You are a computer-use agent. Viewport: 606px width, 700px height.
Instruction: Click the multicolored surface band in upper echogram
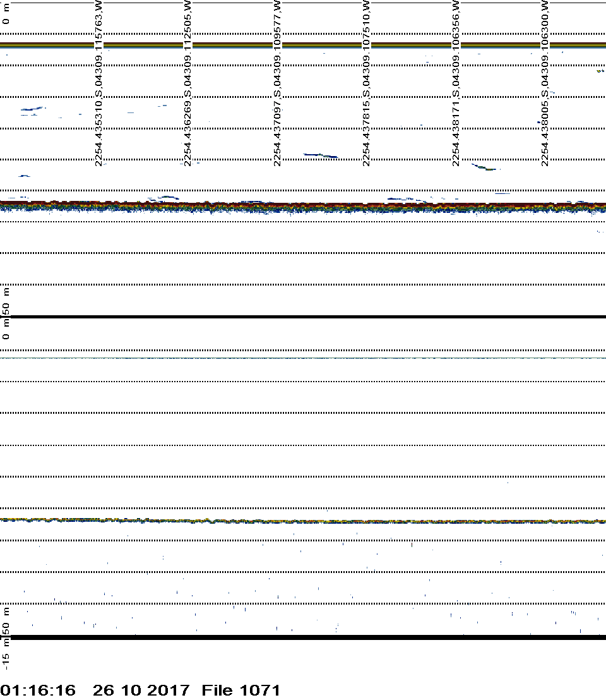coord(303,45)
